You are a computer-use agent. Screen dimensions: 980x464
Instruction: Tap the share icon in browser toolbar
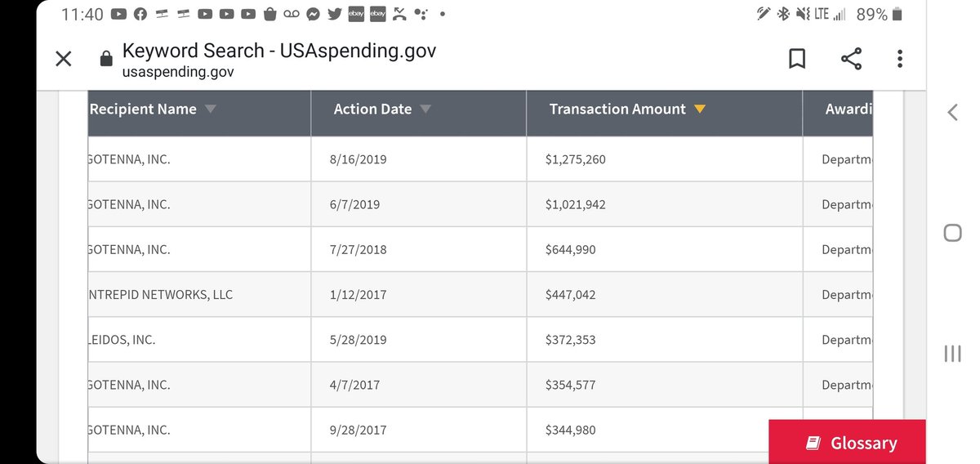[x=851, y=59]
